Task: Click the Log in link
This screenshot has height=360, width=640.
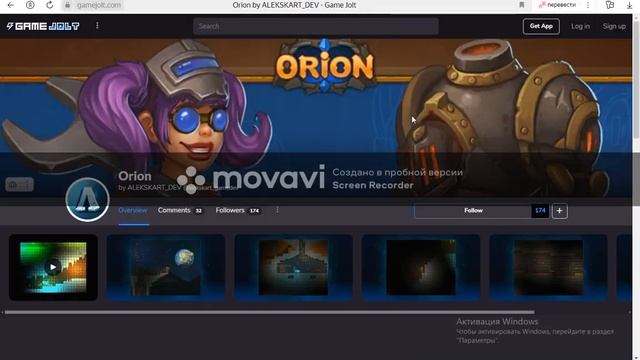Action: (x=580, y=26)
